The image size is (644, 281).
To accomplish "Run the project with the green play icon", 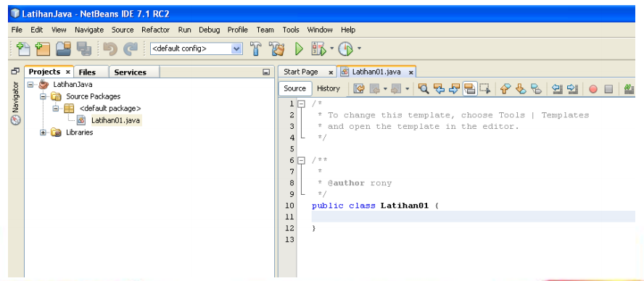I will (299, 49).
